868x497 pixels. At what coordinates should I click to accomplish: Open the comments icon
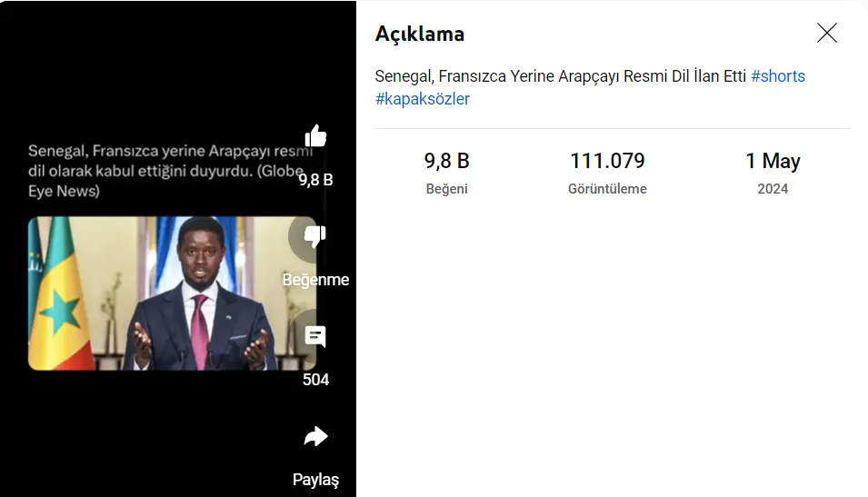315,336
